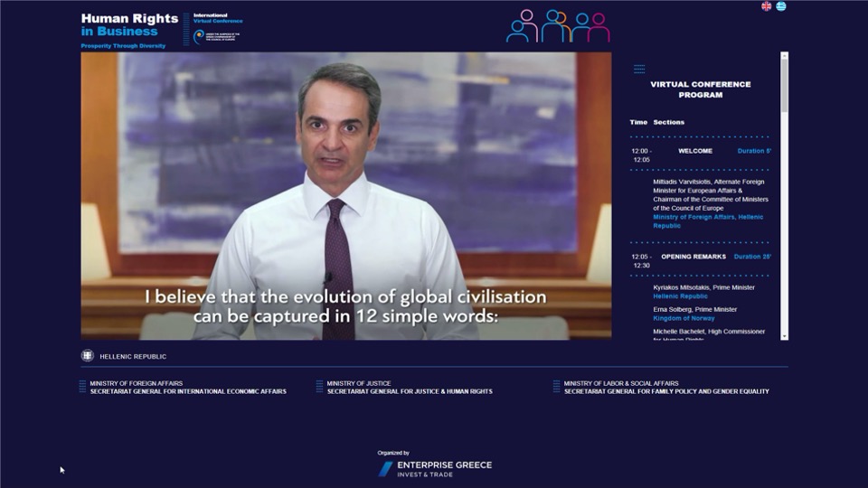Open the Kingdom of Norway link
The height and width of the screenshot is (488, 868).
click(684, 318)
